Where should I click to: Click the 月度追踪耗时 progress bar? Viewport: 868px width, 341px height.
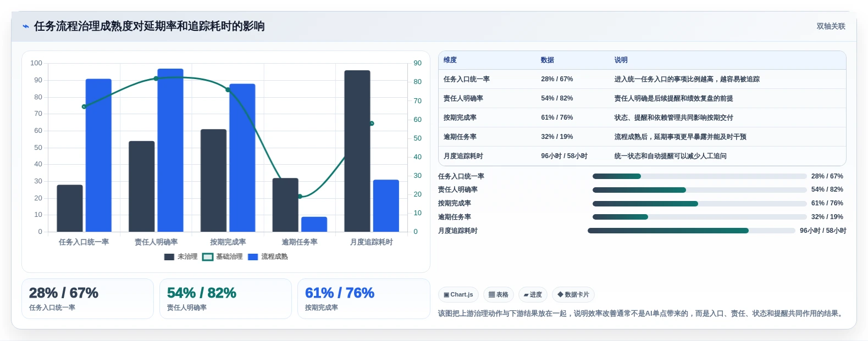pyautogui.click(x=692, y=231)
